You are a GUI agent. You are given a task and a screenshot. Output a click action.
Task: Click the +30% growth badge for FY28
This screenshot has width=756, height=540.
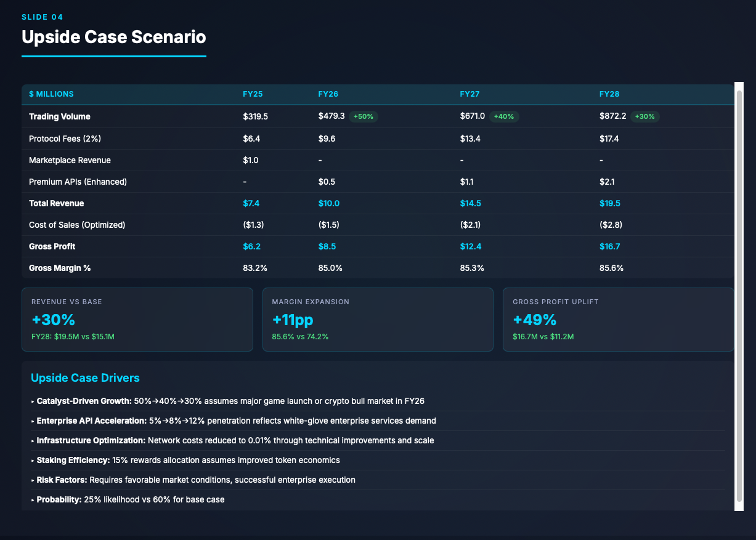645,117
